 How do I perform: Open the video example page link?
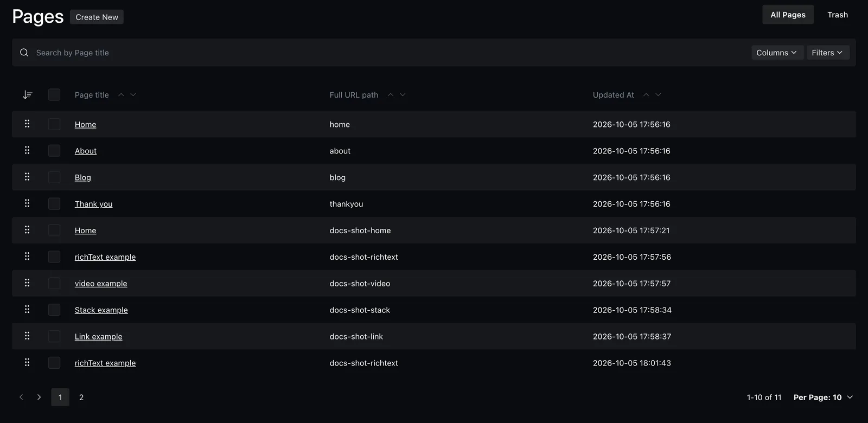101,284
